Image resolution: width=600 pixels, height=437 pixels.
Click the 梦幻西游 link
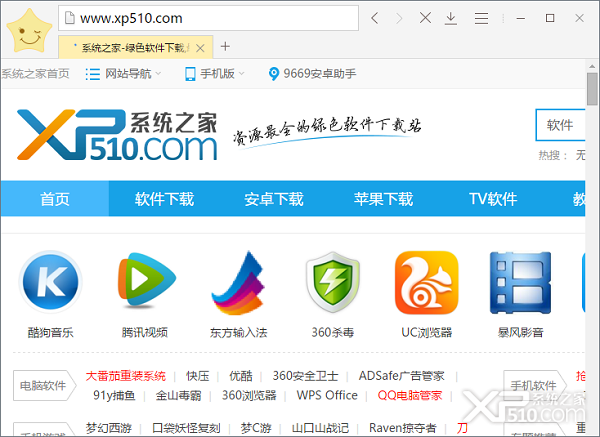(109, 427)
